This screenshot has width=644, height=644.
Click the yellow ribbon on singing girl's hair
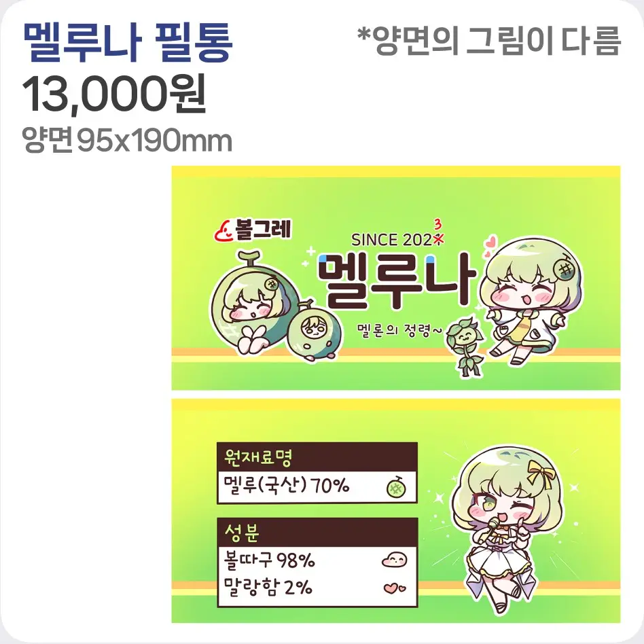tap(542, 473)
